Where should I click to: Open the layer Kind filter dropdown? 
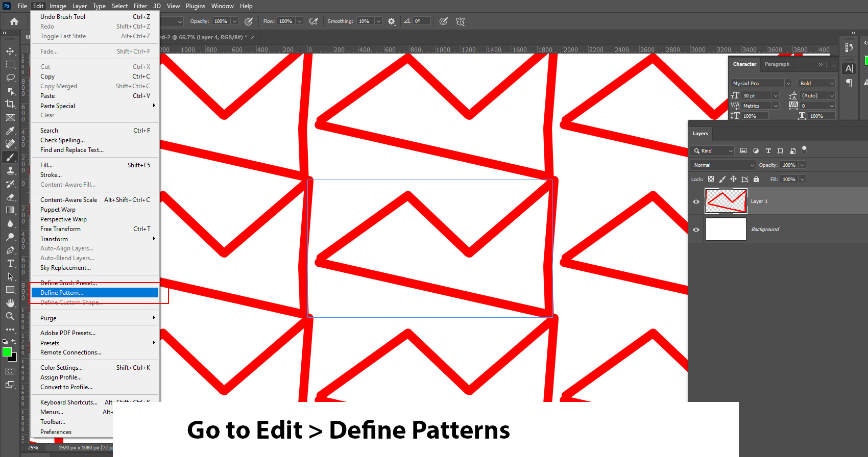click(713, 151)
